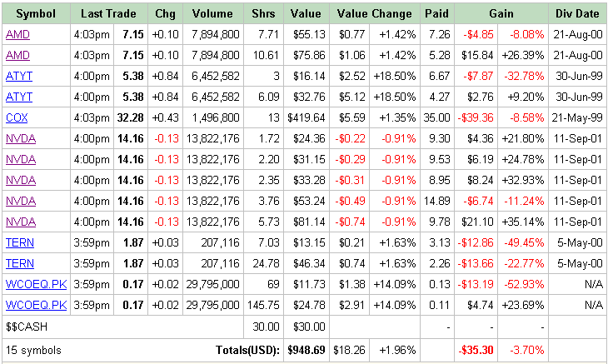The image size is (608, 364).
Task: Click the Symbol column header
Action: coord(36,13)
